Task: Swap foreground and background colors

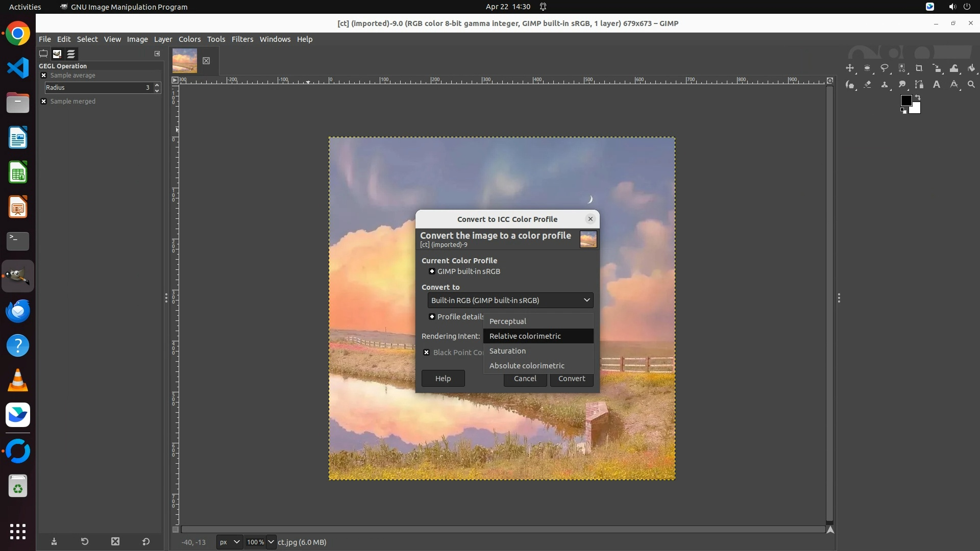Action: point(918,97)
